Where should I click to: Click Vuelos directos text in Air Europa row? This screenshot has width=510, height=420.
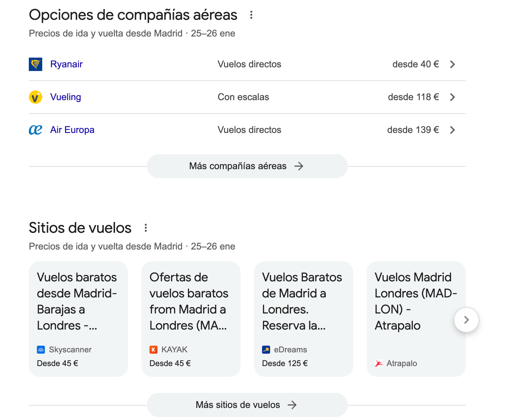(x=249, y=130)
